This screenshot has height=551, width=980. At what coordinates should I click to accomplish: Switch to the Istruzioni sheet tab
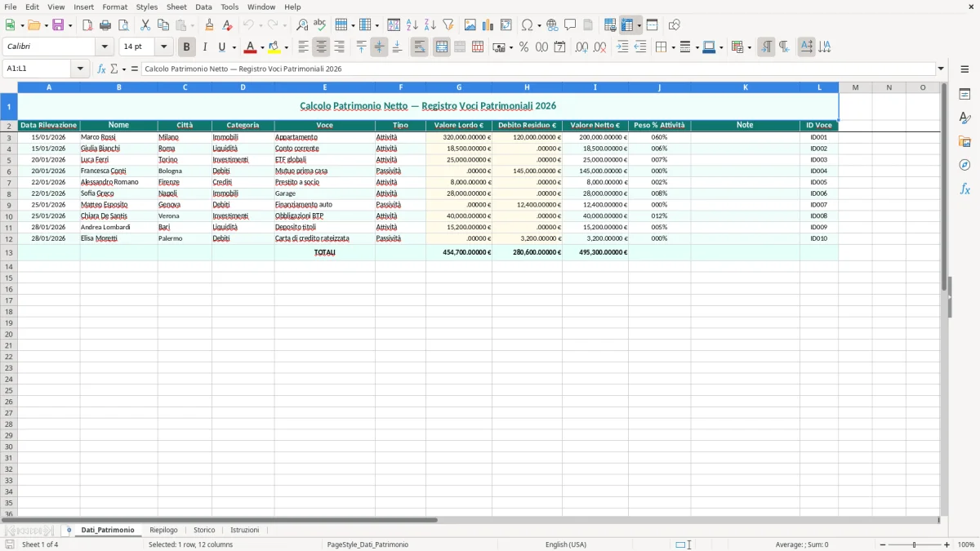tap(244, 531)
